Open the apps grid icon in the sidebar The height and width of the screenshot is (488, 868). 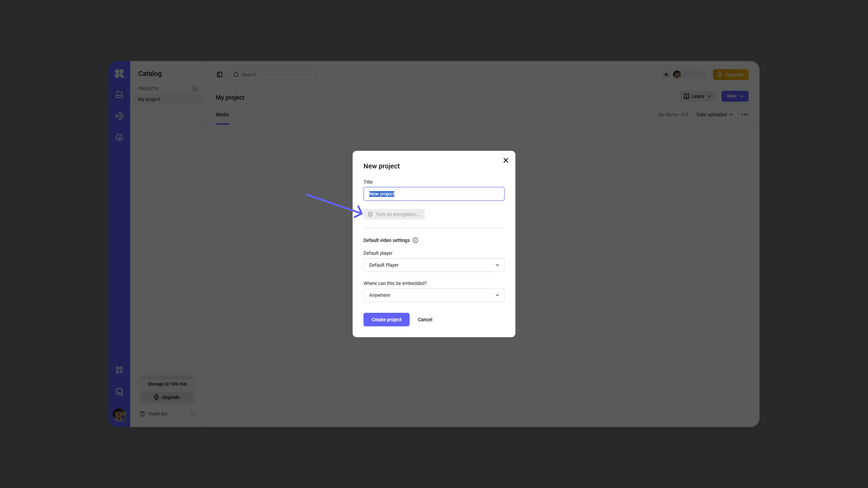(x=119, y=370)
